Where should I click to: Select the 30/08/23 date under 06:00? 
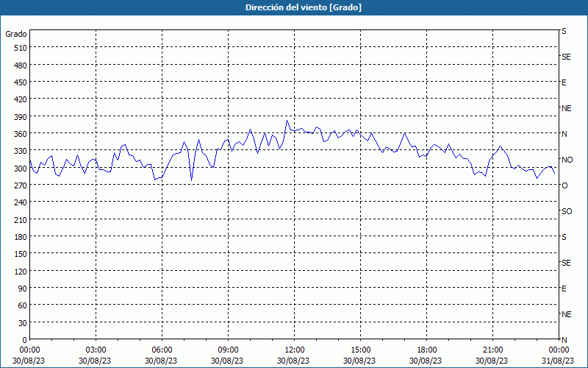point(161,361)
